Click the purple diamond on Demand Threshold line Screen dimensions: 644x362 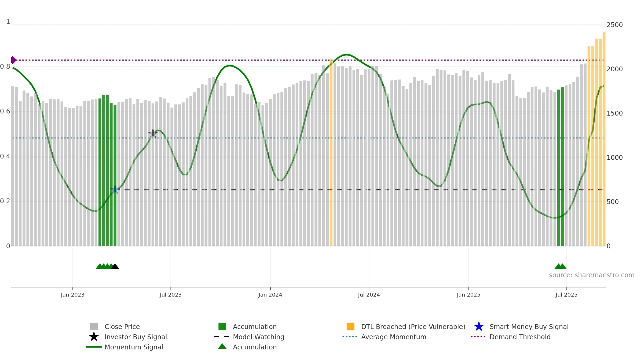[13, 60]
